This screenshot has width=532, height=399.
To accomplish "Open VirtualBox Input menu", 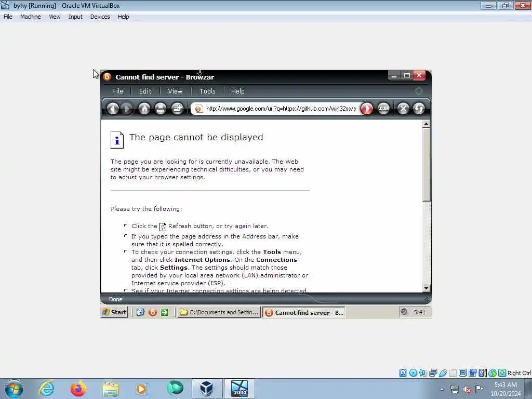I will coord(75,17).
